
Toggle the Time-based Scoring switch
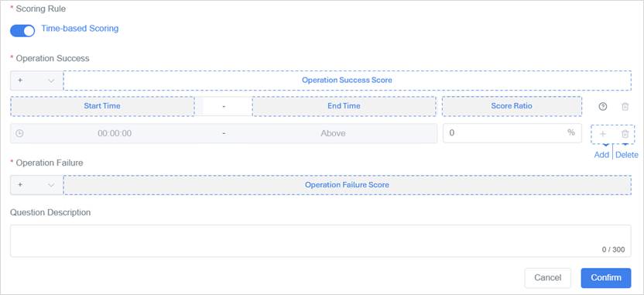[22, 31]
